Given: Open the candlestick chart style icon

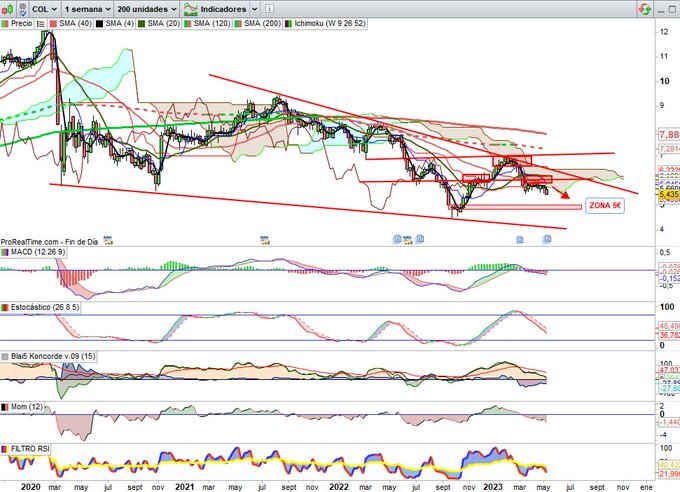Looking at the screenshot, I should 7,9.
